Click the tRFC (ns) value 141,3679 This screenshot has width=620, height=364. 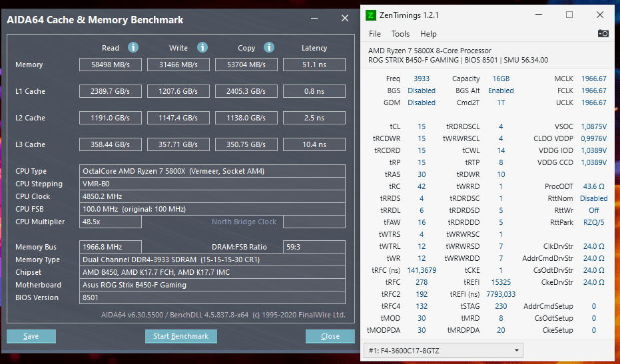[422, 270]
